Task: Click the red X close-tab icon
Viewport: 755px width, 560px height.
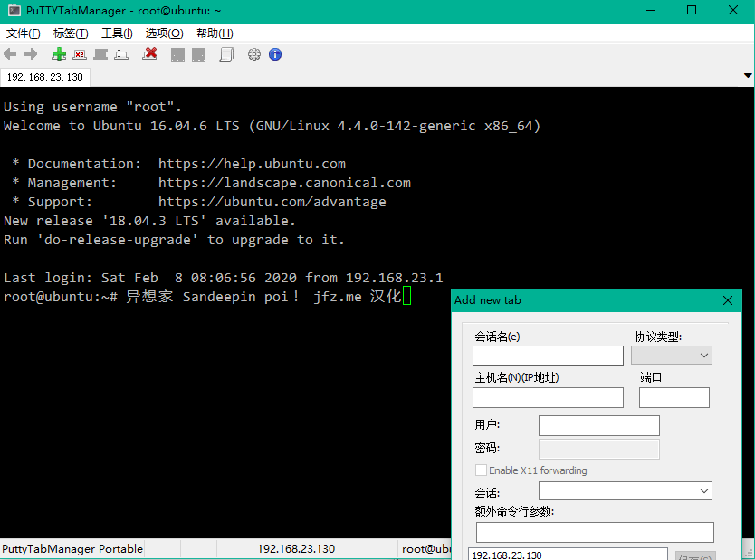Action: [x=150, y=54]
